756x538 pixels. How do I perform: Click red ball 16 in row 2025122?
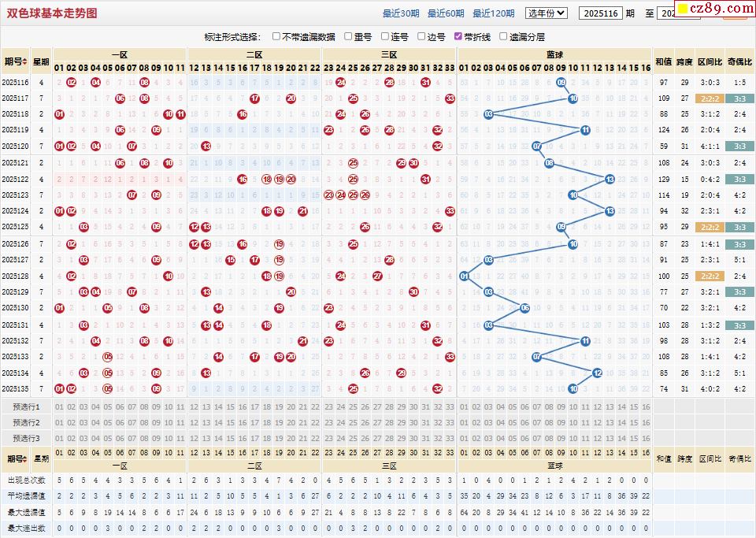click(243, 179)
